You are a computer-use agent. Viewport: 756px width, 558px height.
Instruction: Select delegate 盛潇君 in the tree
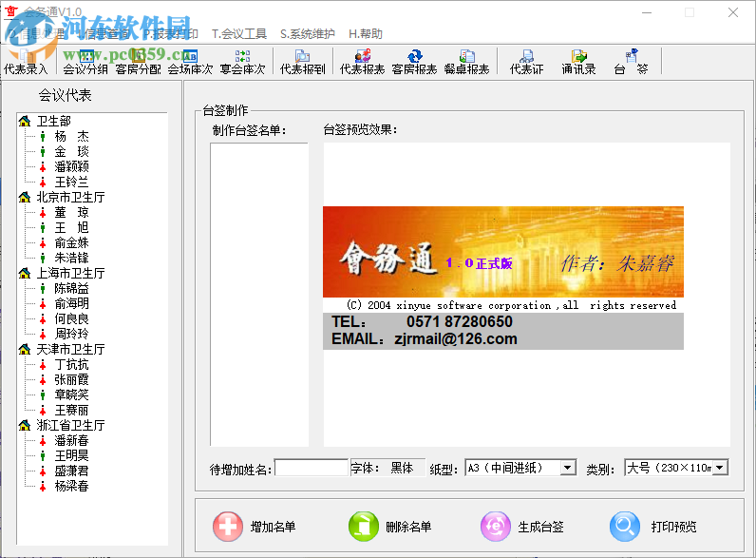pyautogui.click(x=71, y=471)
